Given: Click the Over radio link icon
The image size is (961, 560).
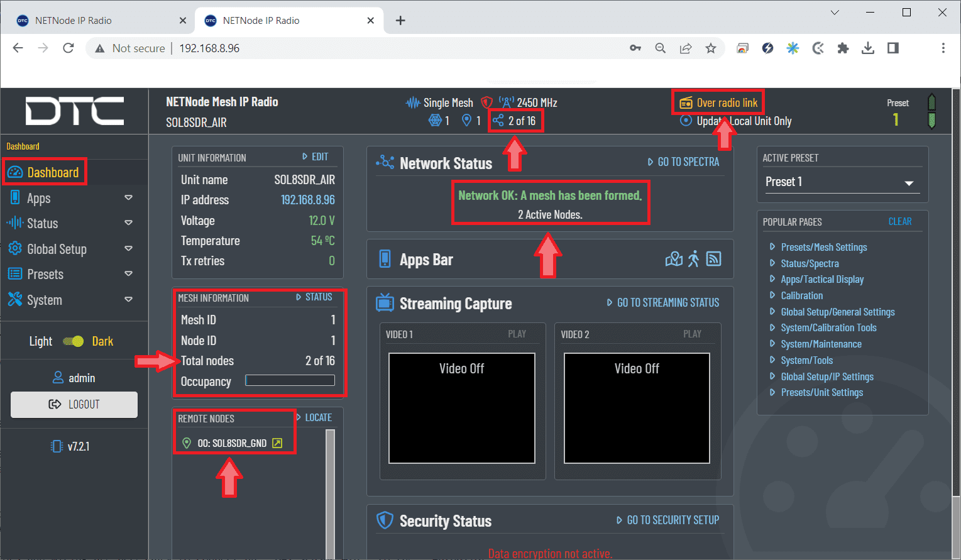Looking at the screenshot, I should click(x=686, y=103).
